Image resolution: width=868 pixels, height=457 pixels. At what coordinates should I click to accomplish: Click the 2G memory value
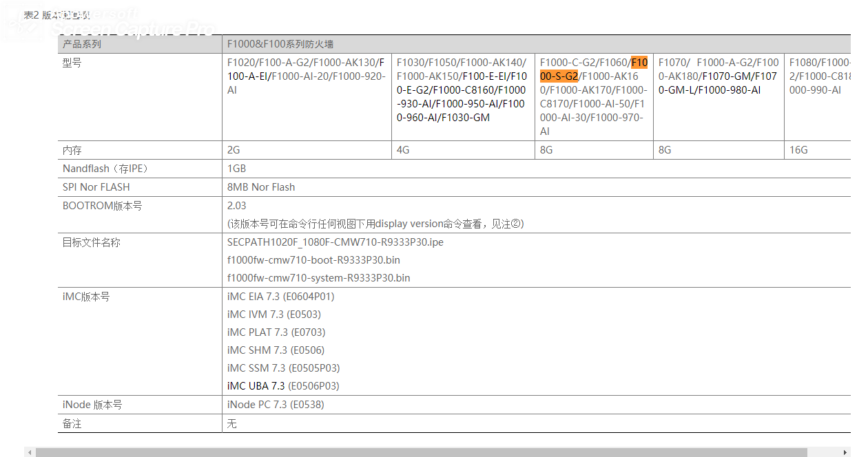234,150
